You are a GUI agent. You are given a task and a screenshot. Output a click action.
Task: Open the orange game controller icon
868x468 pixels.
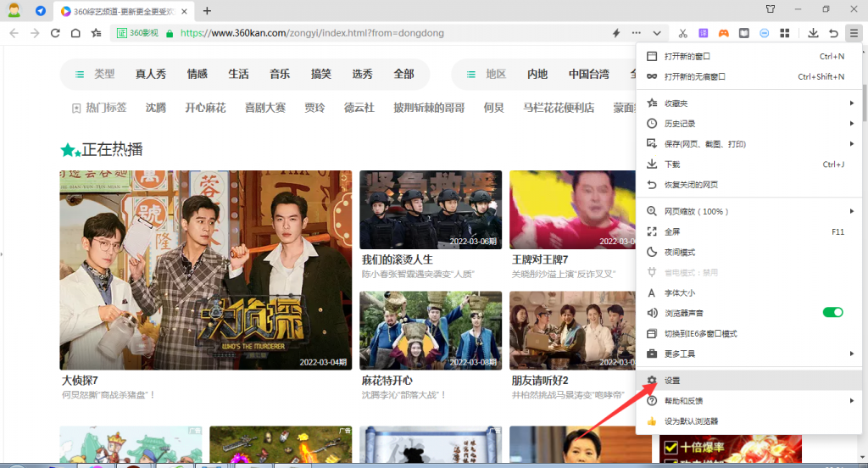click(724, 33)
